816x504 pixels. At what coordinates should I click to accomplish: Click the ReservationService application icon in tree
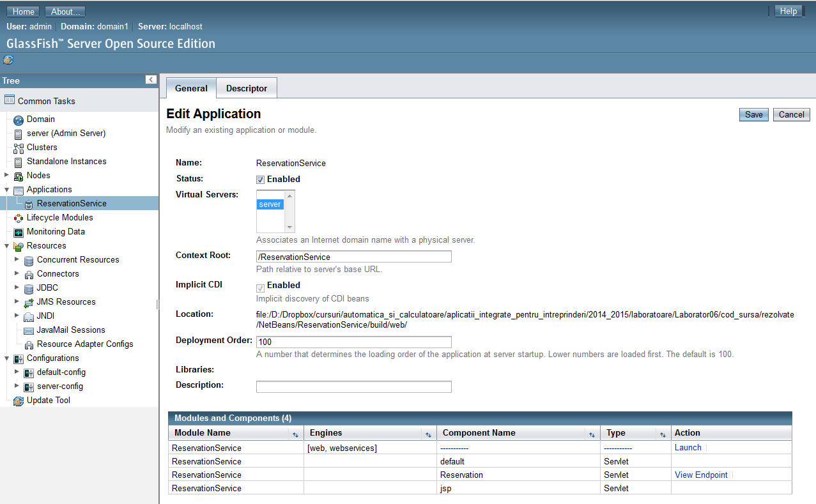coord(29,204)
